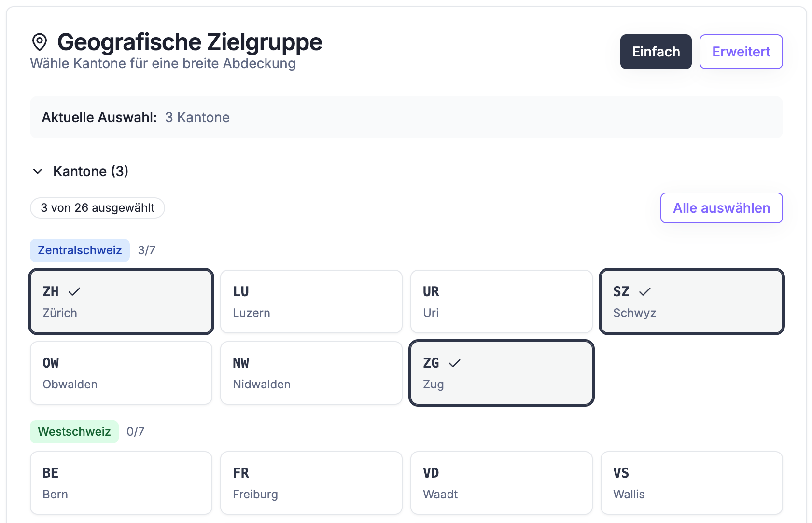Screen dimensions: 812x523
Task: Select the Bern canton card
Action: [x=121, y=483]
